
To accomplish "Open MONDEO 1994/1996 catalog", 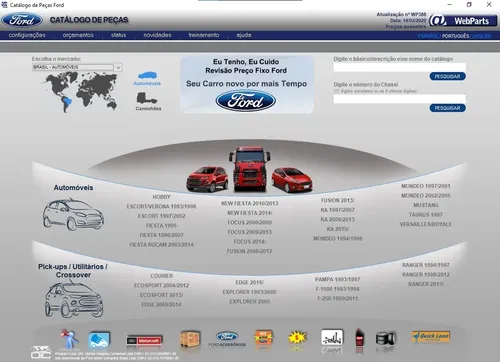I will [x=337, y=239].
